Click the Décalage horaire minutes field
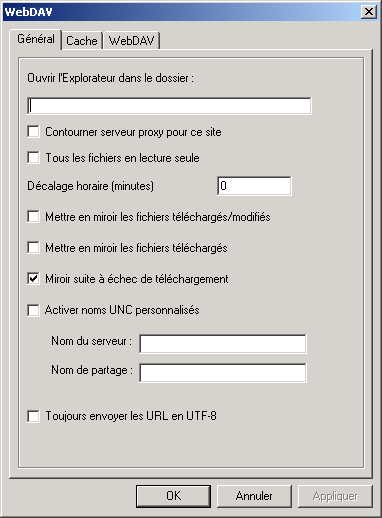382x518 pixels. 254,186
